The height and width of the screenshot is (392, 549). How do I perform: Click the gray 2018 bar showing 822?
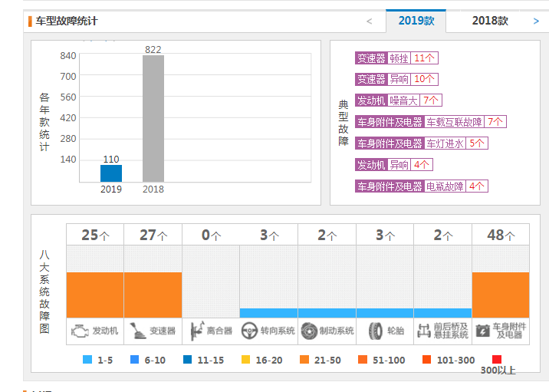(x=153, y=118)
